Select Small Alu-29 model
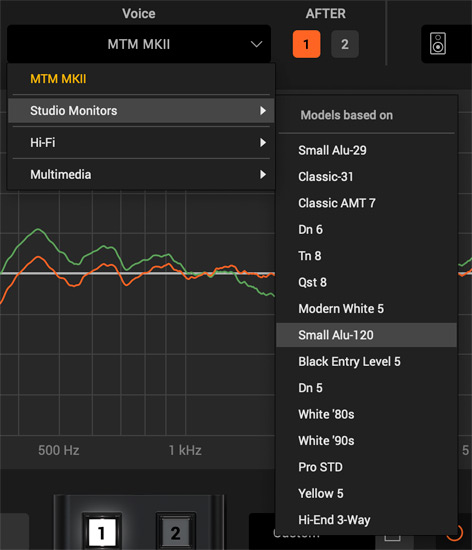 coord(366,150)
